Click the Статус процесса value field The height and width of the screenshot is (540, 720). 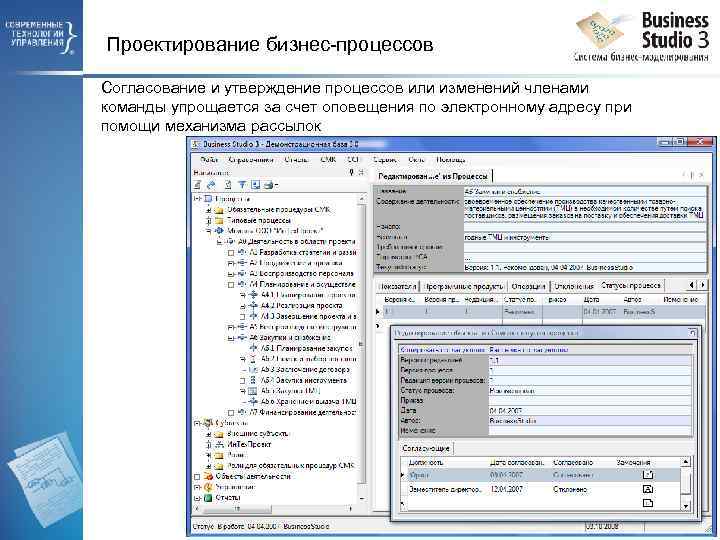pyautogui.click(x=590, y=391)
